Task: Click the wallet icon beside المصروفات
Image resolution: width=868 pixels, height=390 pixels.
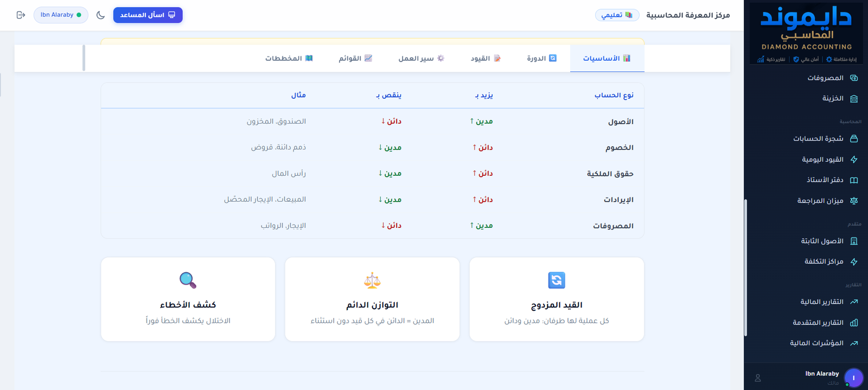Action: point(854,78)
